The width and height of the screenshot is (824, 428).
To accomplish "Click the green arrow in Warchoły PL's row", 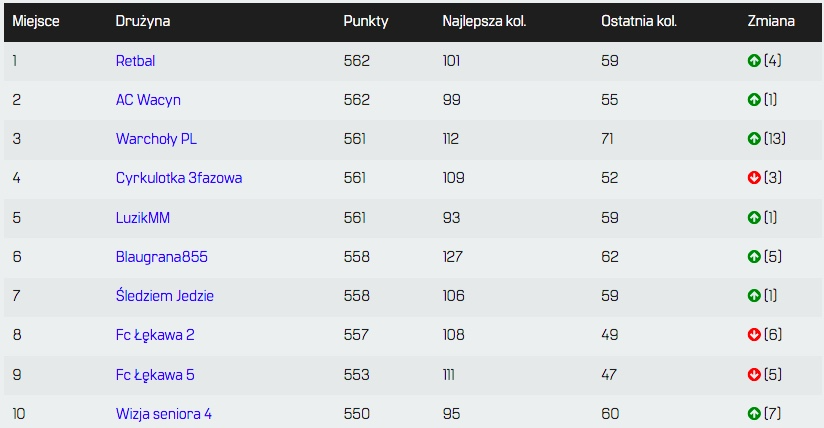I will pyautogui.click(x=754, y=139).
